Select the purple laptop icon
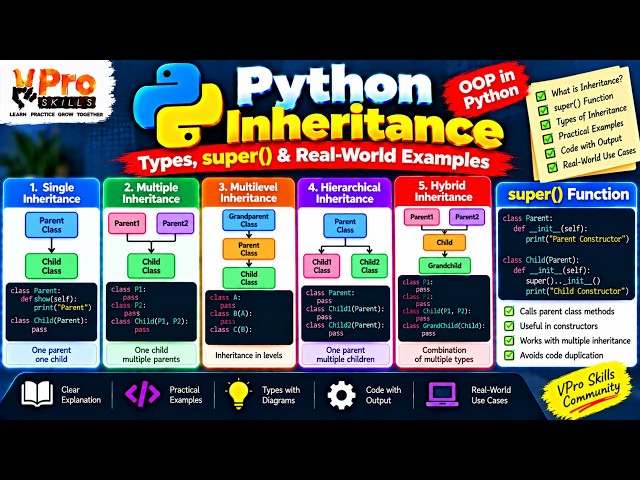Image resolution: width=640 pixels, height=480 pixels. [x=442, y=395]
